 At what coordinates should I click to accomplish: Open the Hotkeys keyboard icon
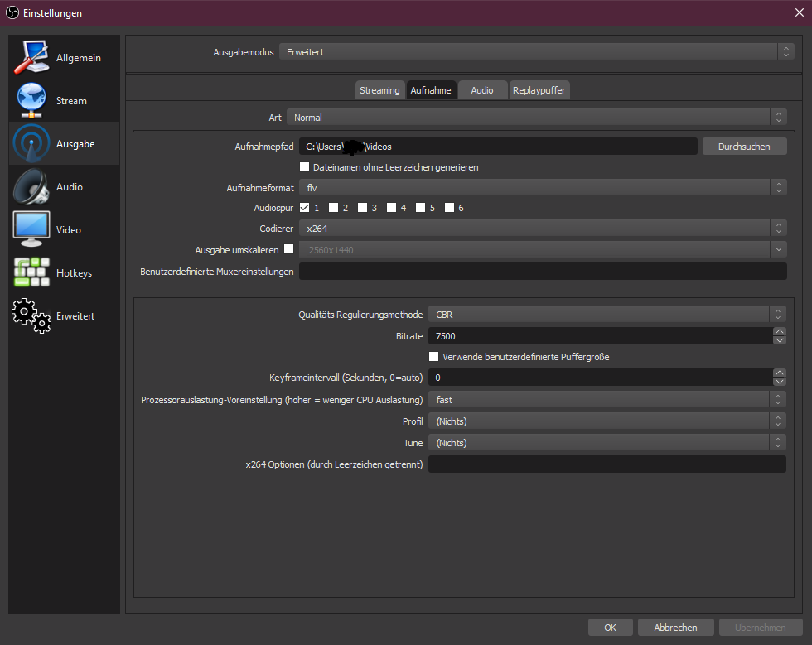(31, 272)
